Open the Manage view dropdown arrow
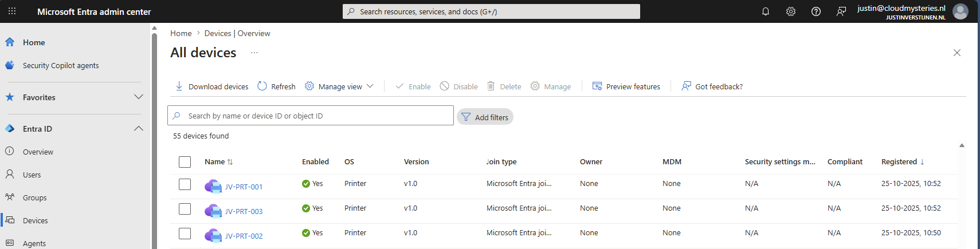This screenshot has height=249, width=980. (x=370, y=86)
